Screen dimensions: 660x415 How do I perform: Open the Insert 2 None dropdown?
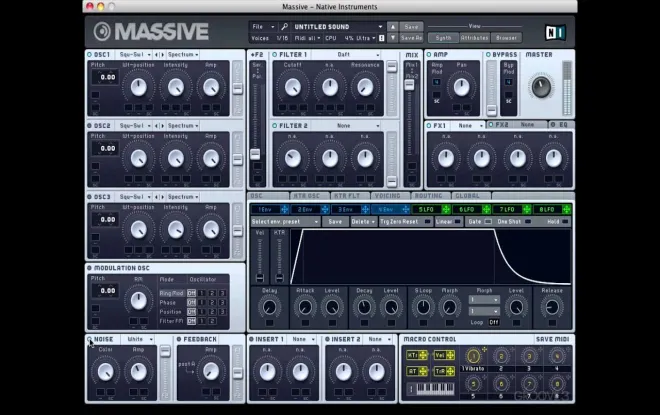(378, 339)
